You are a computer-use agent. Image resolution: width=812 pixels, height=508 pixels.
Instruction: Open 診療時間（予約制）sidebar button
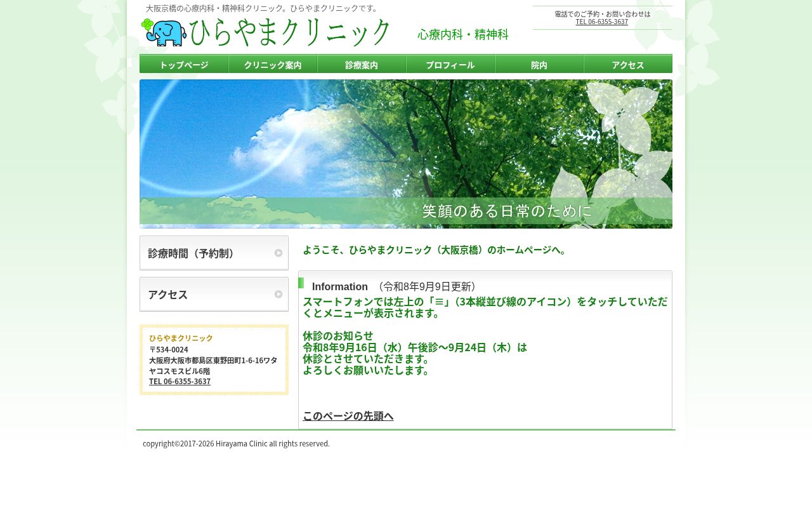[x=214, y=253]
